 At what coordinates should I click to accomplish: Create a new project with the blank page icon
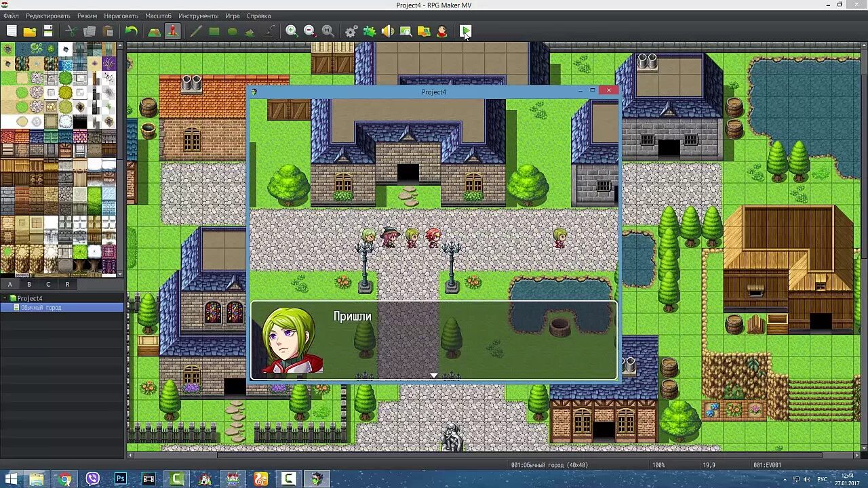tap(12, 30)
